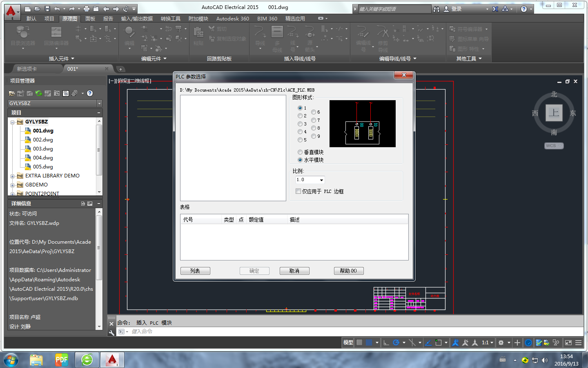Click the Open file icon in quick access toolbar
Screen dimensions: 588x368
tap(37, 9)
